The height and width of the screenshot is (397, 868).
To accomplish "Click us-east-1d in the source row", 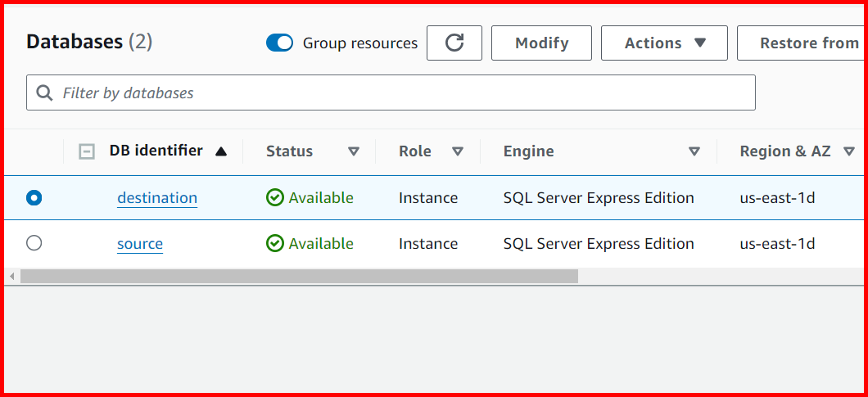I will [x=777, y=244].
